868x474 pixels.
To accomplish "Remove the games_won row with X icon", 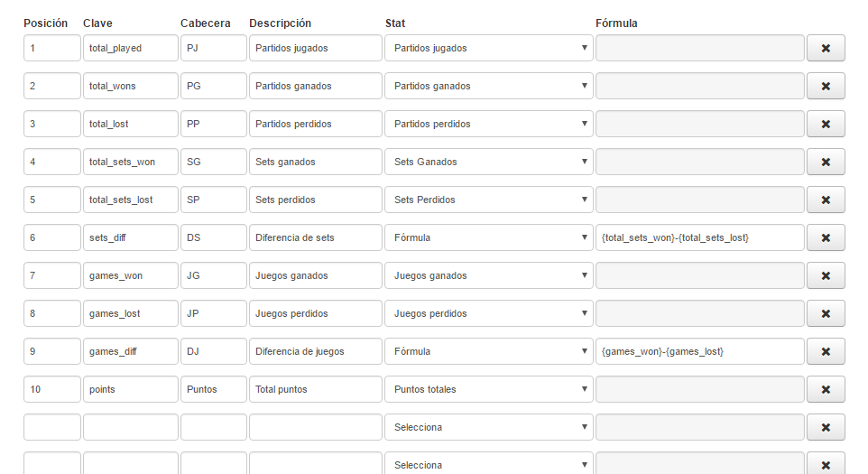I will tap(826, 275).
